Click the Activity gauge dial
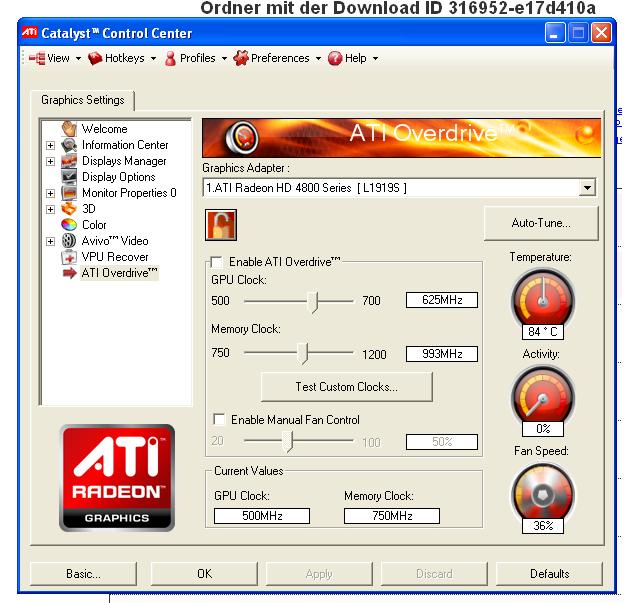Image resolution: width=640 pixels, height=603 pixels. tap(542, 396)
